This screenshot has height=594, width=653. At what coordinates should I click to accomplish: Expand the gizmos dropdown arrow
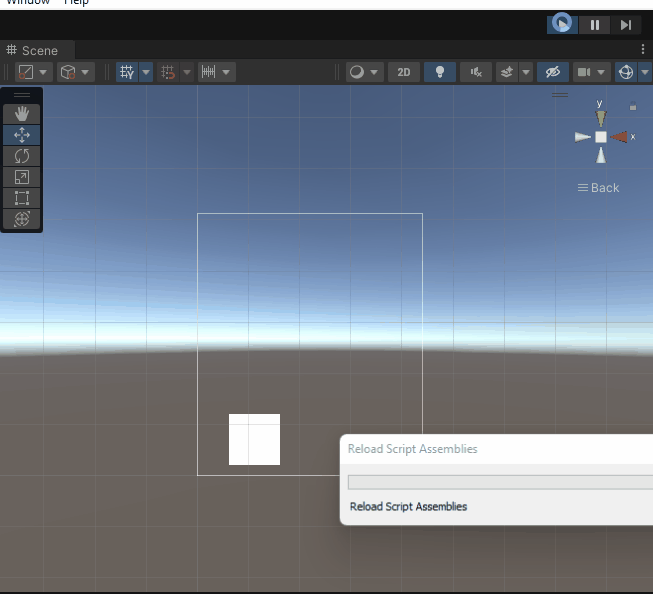[x=646, y=72]
